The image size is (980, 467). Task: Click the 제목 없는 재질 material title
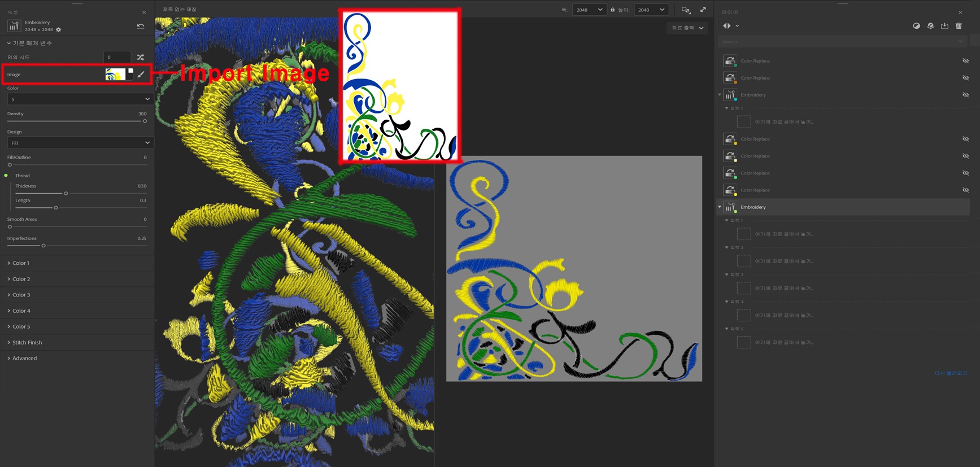click(180, 10)
